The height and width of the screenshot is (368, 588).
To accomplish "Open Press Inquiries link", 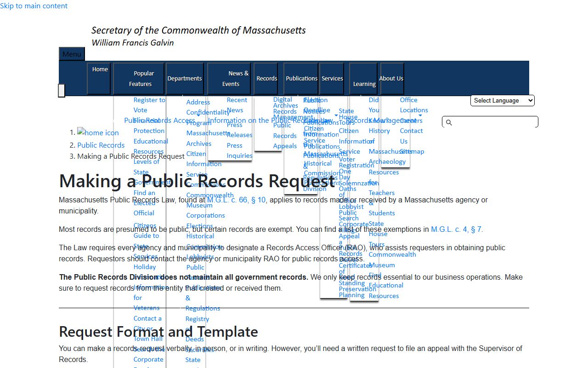I will point(239,150).
